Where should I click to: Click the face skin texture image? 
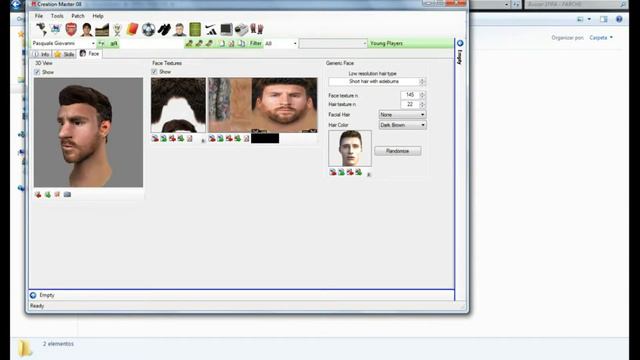tap(263, 105)
